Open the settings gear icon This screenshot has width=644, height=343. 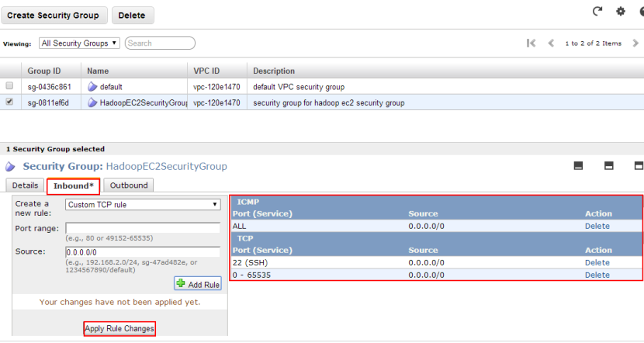620,12
